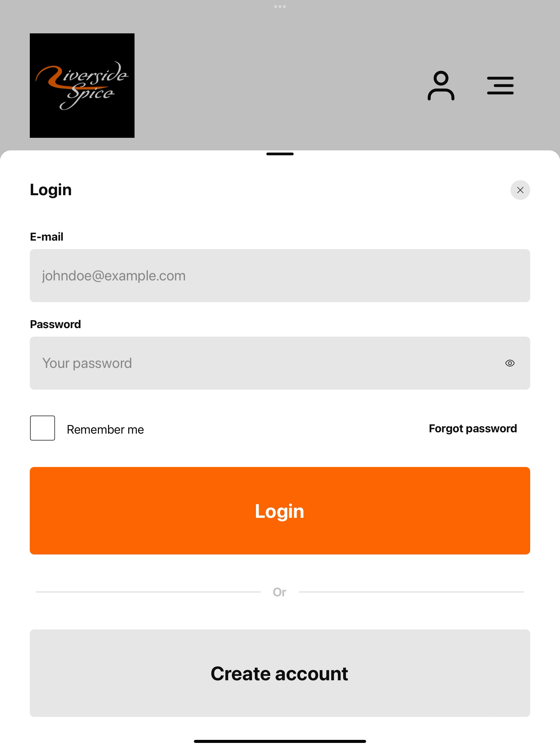Tap the Or divider text
This screenshot has width=560, height=747.
point(280,592)
